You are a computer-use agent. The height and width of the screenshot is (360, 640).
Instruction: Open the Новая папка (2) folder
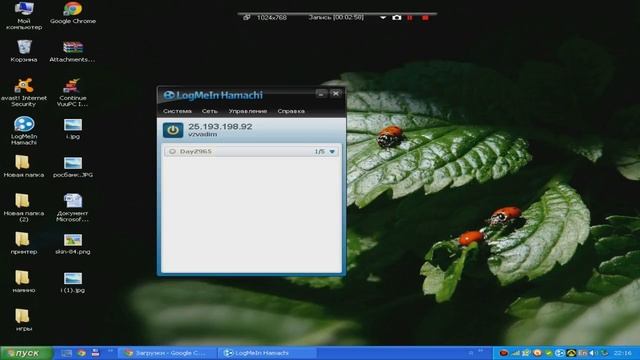pos(24,207)
